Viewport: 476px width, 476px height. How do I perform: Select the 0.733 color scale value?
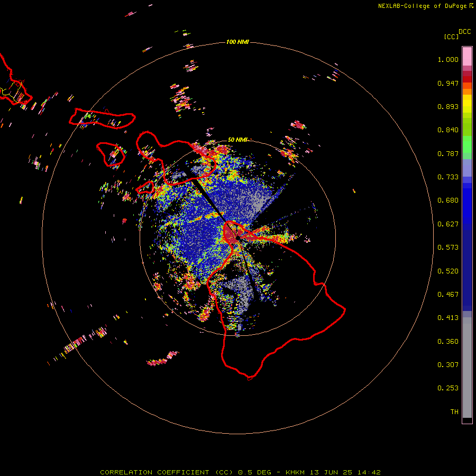click(x=448, y=177)
